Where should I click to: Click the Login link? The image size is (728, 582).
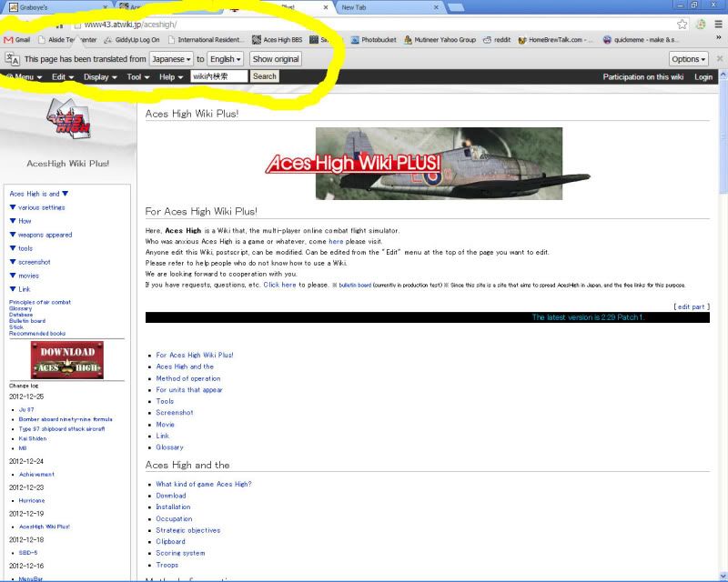point(703,77)
